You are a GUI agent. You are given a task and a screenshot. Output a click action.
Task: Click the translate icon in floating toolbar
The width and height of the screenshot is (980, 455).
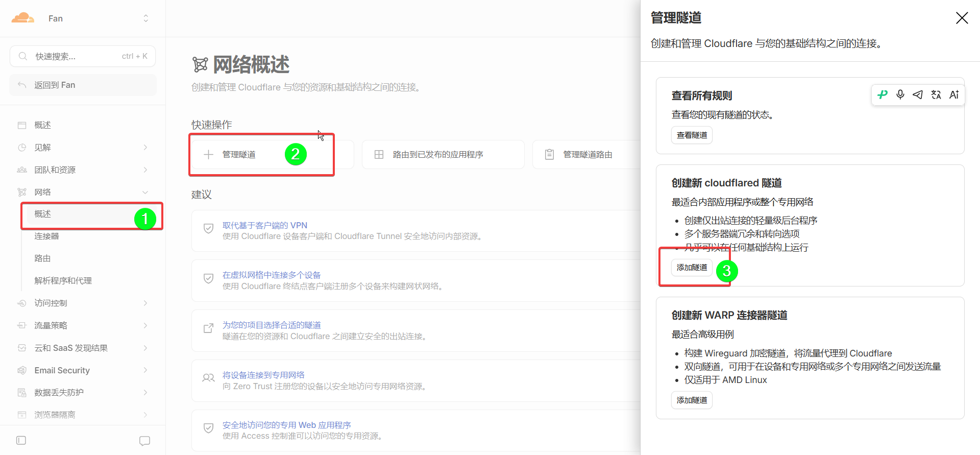point(936,94)
